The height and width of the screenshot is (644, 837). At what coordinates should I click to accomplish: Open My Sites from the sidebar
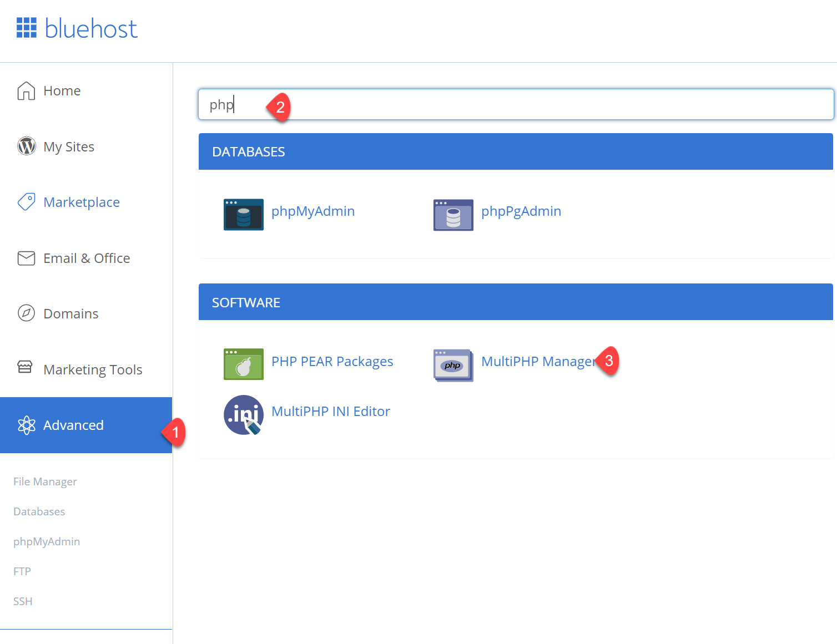coord(69,146)
